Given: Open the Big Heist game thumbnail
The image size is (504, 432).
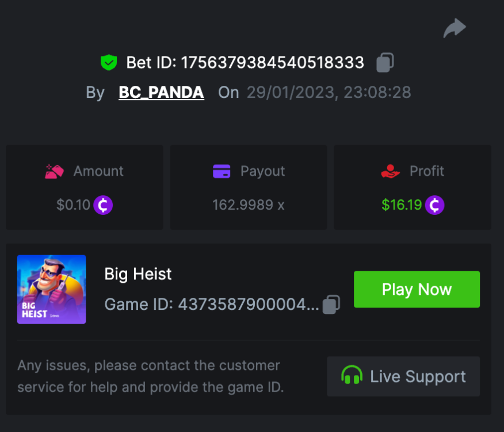Looking at the screenshot, I should pos(52,289).
